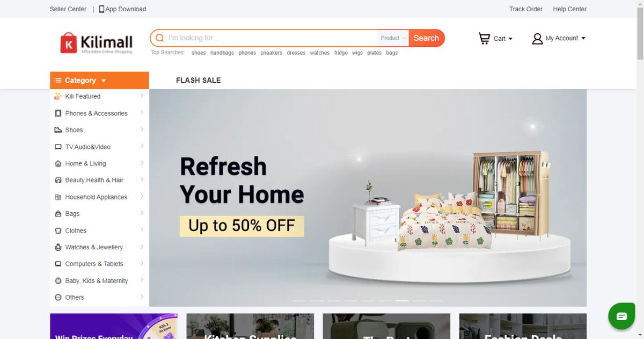The image size is (644, 339).
Task: Click the App Download phone icon
Action: (x=101, y=9)
